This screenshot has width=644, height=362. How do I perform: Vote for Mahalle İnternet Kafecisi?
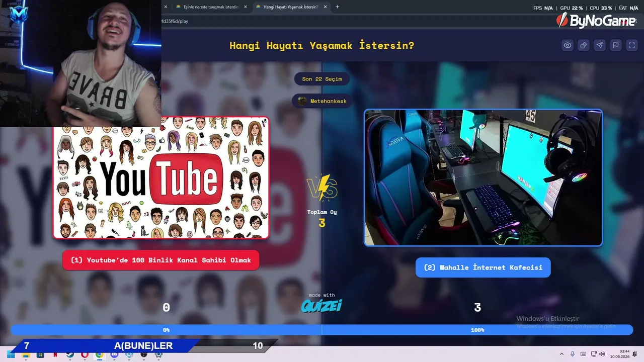pos(483,267)
